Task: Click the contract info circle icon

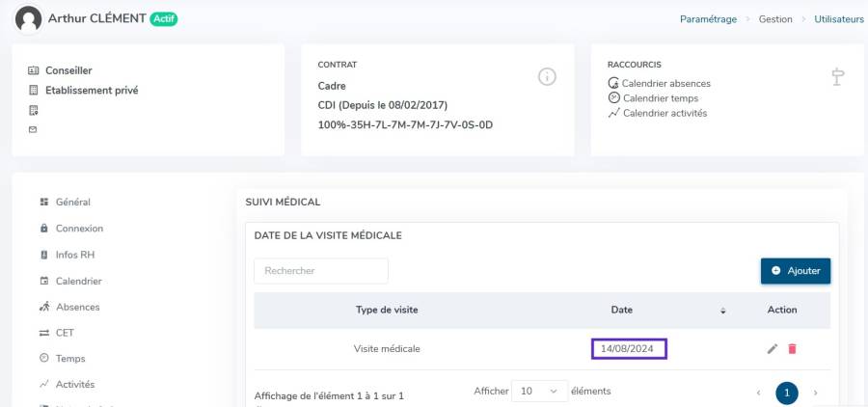Action: [x=547, y=77]
